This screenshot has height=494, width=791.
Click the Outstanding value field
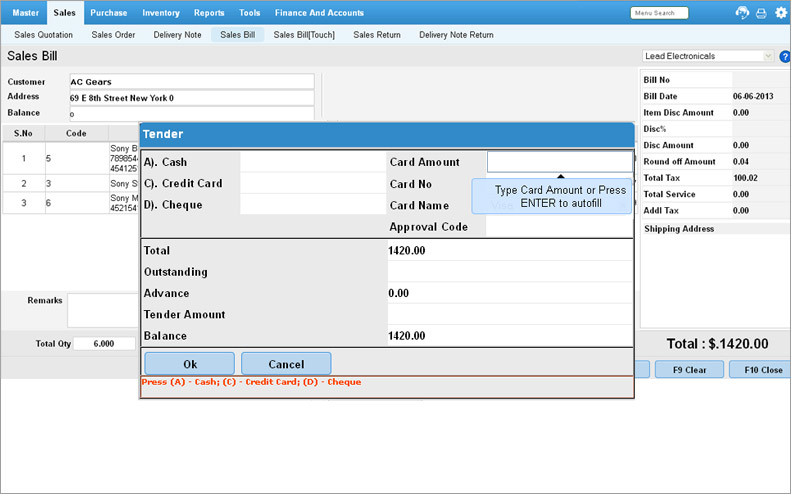coord(510,272)
